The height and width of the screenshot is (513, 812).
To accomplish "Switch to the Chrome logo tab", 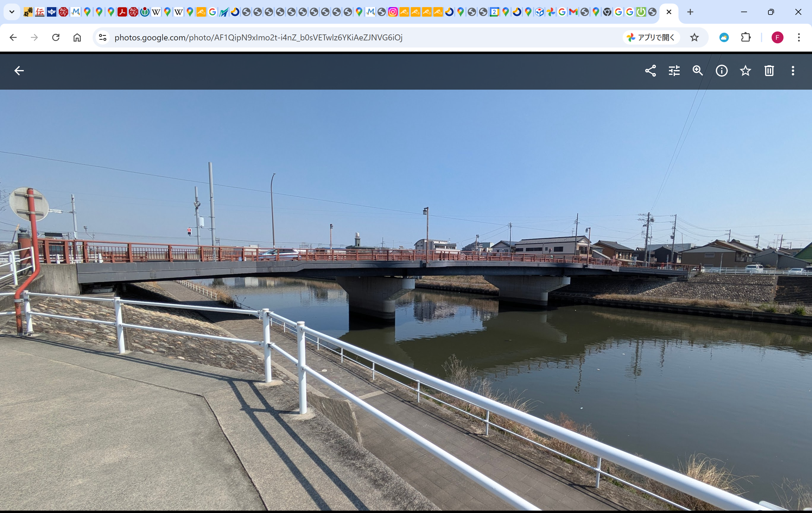I will click(x=607, y=12).
